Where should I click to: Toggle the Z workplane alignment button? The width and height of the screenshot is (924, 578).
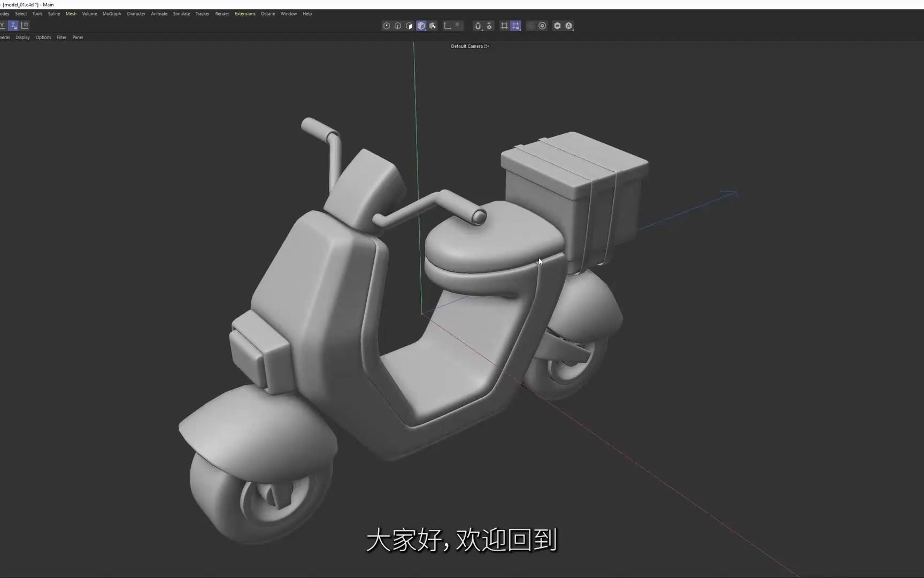click(x=13, y=25)
